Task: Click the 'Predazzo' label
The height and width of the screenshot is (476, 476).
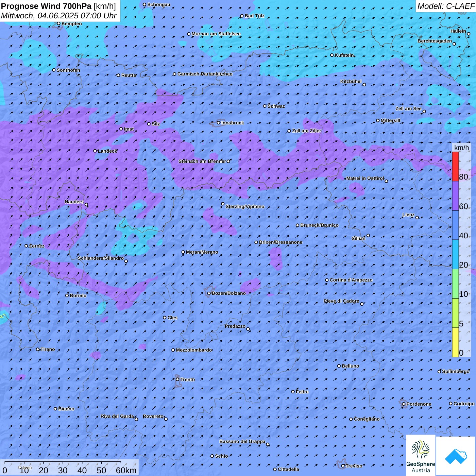Action: (x=235, y=326)
